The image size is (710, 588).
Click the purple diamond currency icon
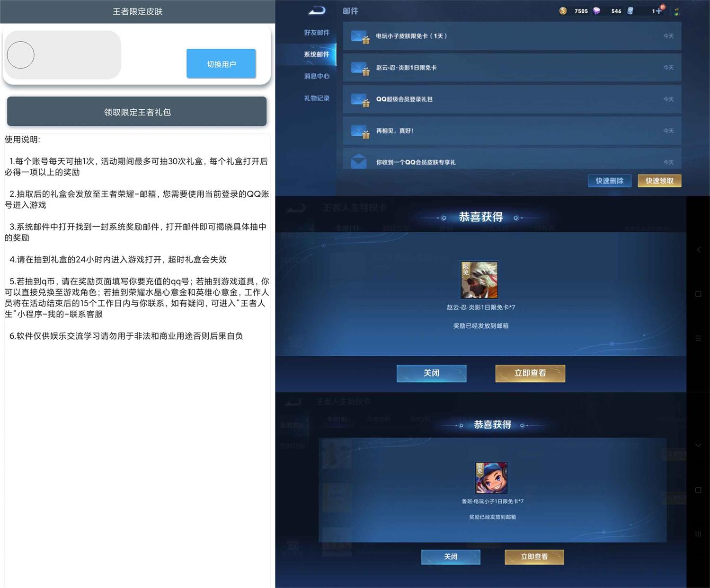coord(597,11)
